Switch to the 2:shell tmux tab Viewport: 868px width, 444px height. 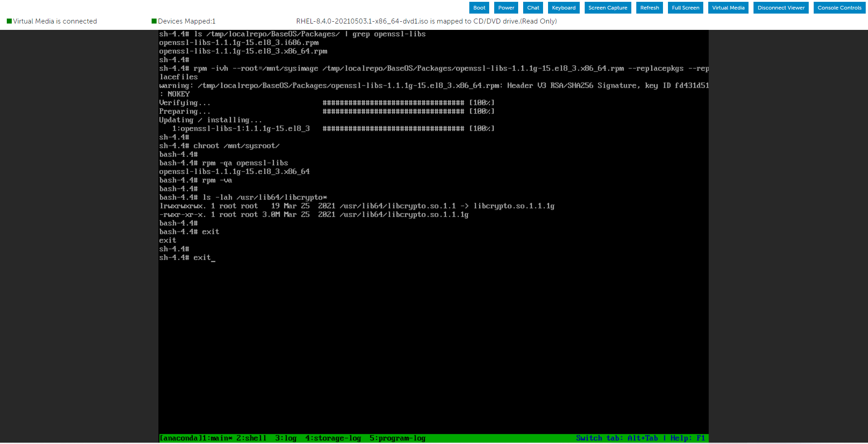point(250,438)
